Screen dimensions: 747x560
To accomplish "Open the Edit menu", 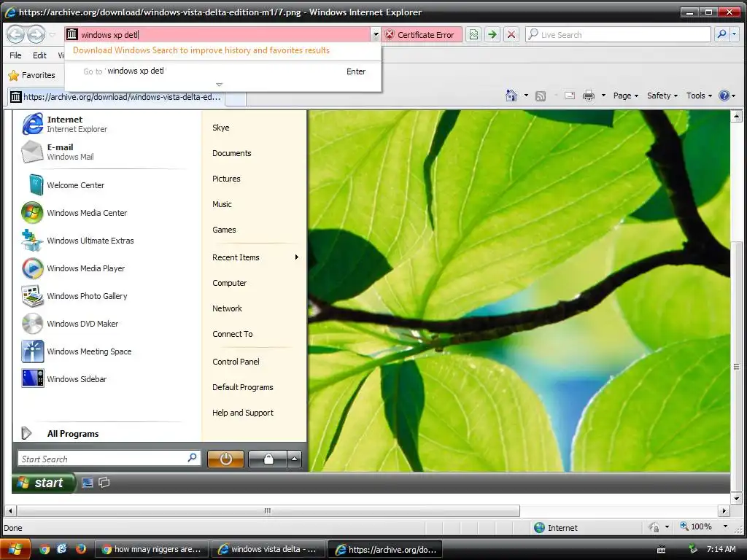I will pos(39,55).
